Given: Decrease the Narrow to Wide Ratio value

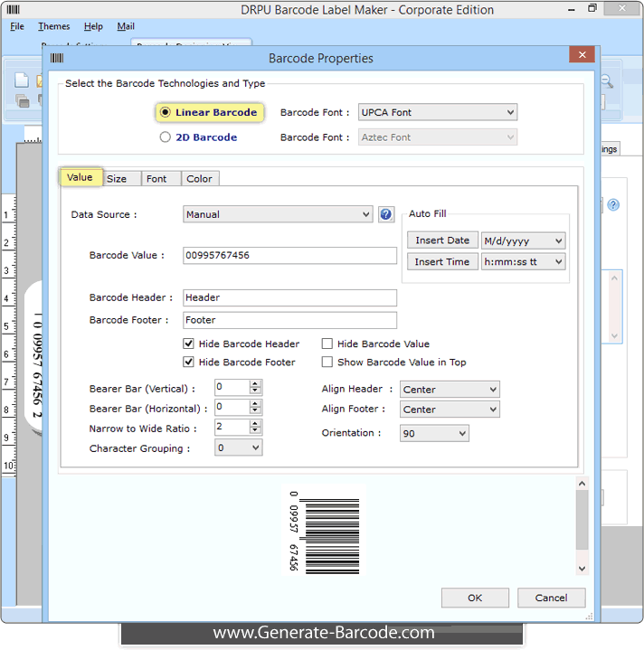Looking at the screenshot, I should click(x=256, y=431).
